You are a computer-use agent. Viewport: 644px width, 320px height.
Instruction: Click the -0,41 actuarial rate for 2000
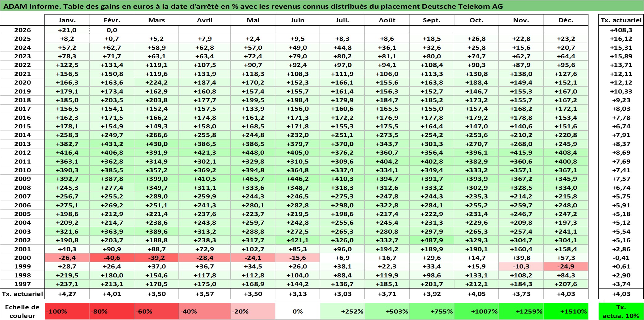[621, 258]
